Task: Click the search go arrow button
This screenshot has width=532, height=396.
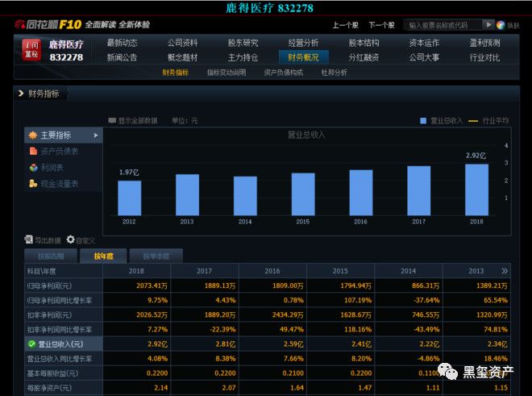Action: [488, 25]
